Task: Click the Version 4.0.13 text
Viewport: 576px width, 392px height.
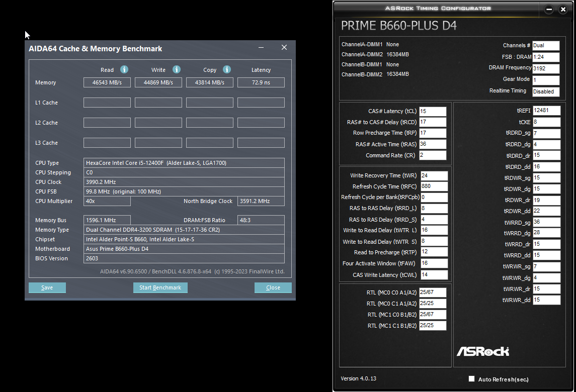Action: tap(358, 378)
